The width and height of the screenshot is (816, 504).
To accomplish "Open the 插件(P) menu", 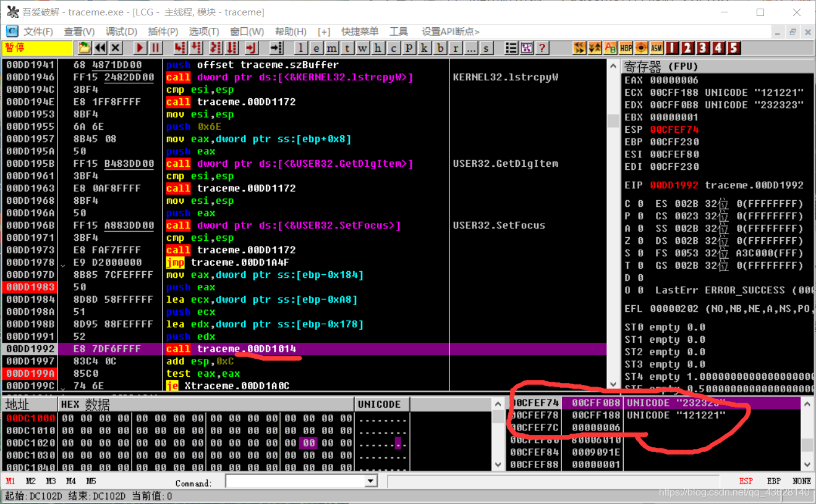I will click(x=163, y=31).
